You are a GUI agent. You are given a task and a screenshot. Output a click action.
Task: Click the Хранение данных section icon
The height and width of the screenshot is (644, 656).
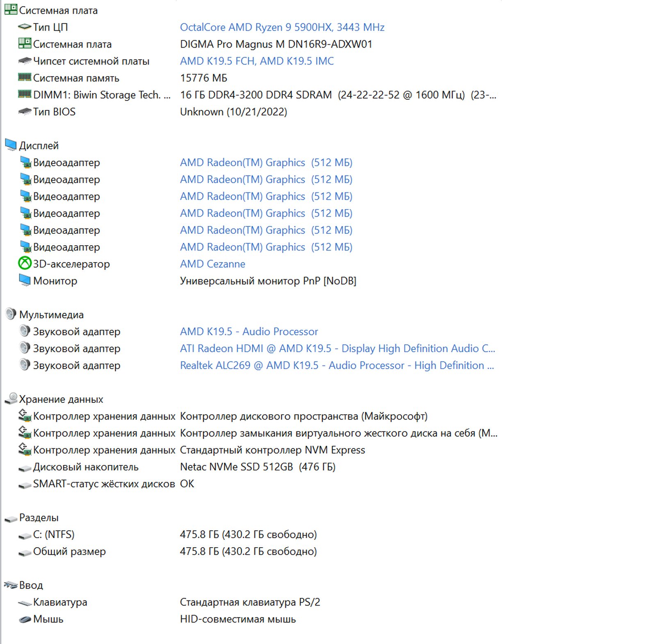point(11,399)
